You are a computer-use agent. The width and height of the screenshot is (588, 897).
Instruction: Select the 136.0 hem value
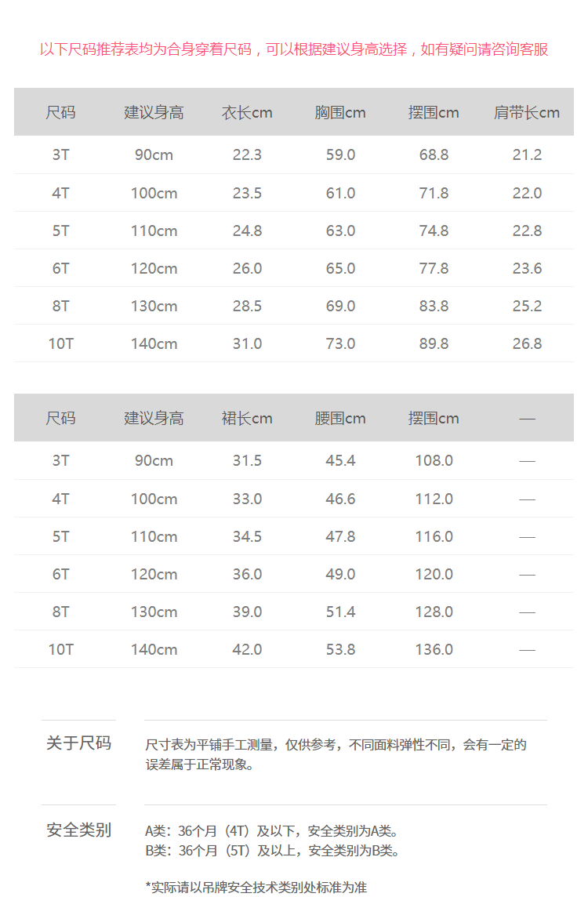434,649
